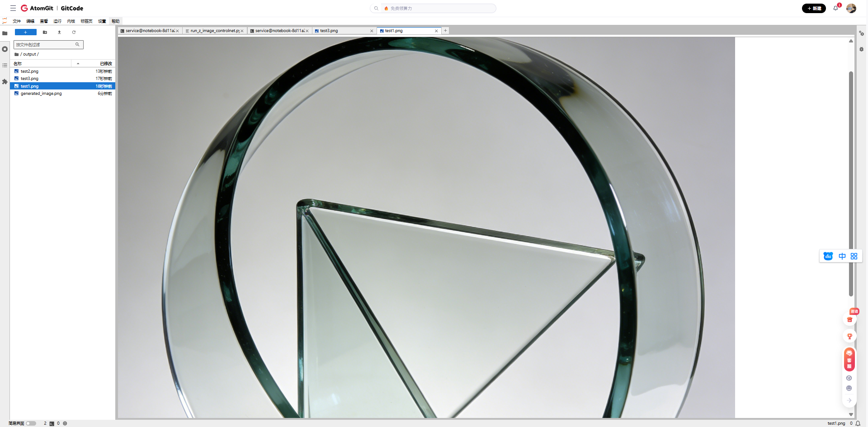
Task: Select test3.png in file list
Action: 63,79
